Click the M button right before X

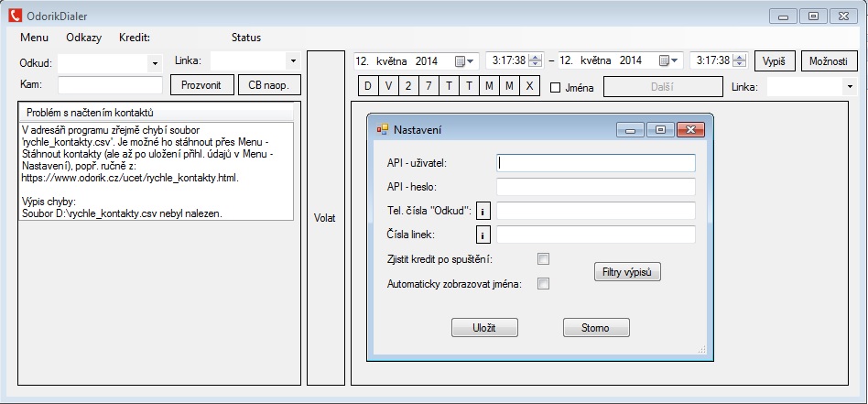(x=509, y=86)
